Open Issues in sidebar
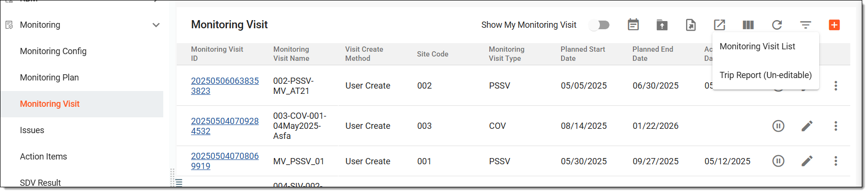Viewport: 868px width, 193px height. 32,130
